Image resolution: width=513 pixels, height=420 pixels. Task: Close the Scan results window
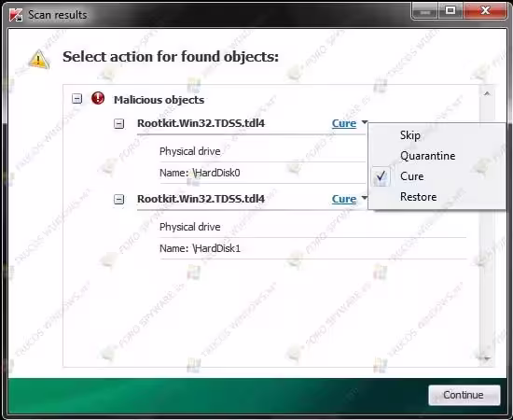click(x=485, y=11)
